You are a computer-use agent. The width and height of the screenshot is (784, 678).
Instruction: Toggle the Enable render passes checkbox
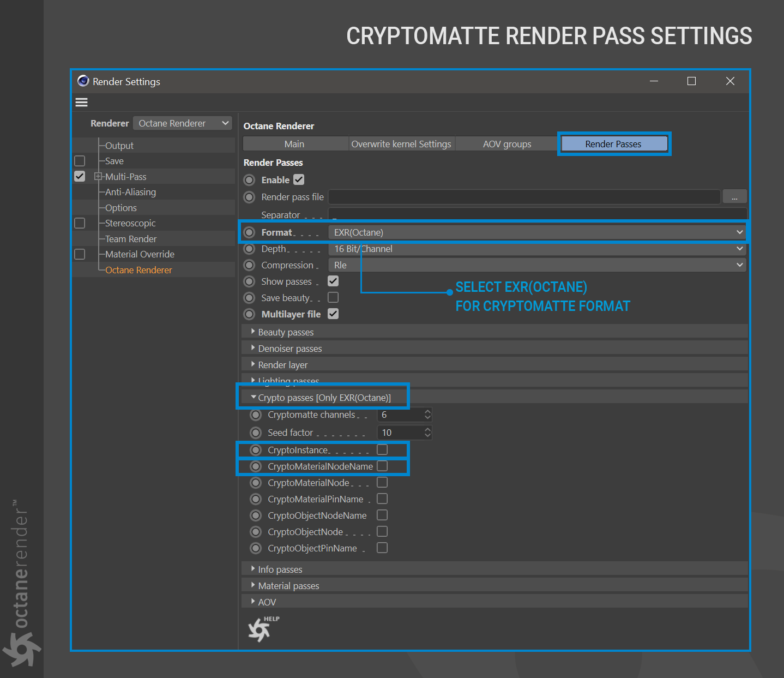299,179
